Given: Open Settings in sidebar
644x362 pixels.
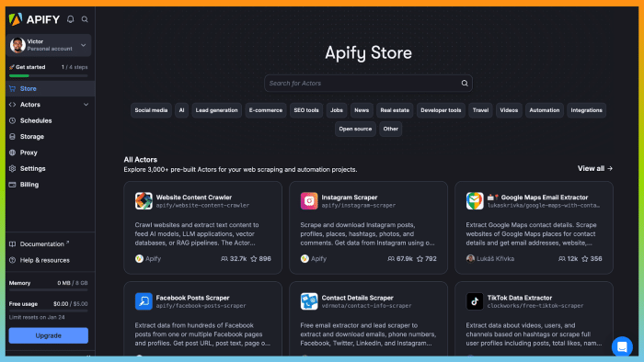Looking at the screenshot, I should pyautogui.click(x=50, y=168).
